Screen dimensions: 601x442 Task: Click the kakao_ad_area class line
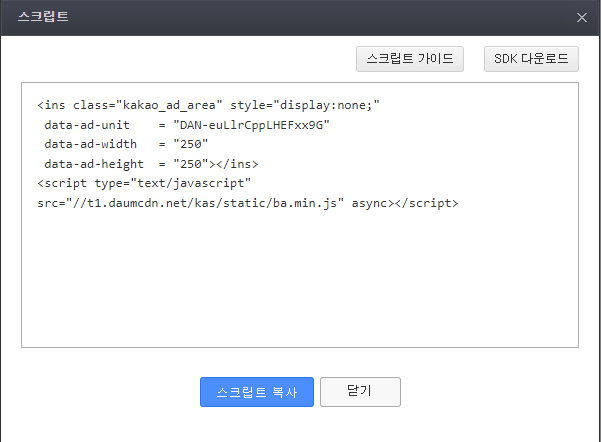(209, 105)
